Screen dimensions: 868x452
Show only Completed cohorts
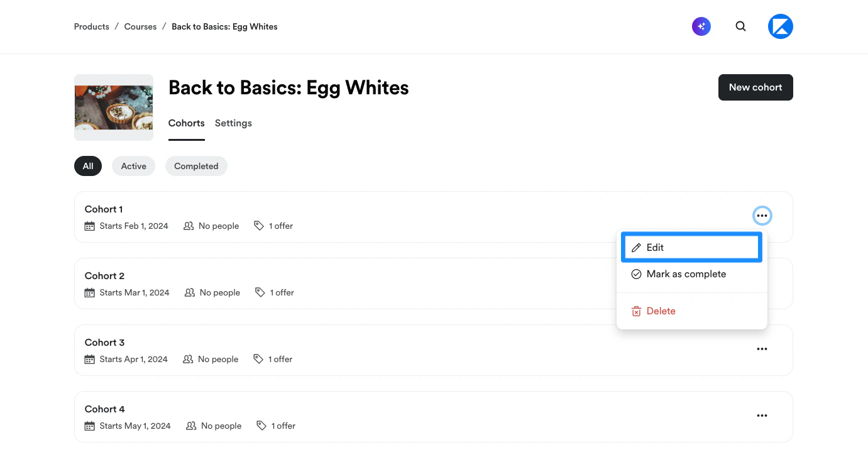(x=196, y=166)
